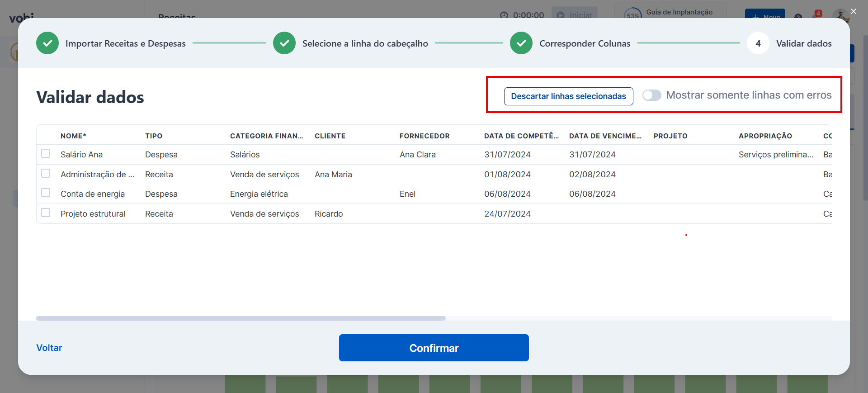Mark the Projeto estrutural row checkbox
Viewport: 868px width, 393px height.
tap(46, 213)
